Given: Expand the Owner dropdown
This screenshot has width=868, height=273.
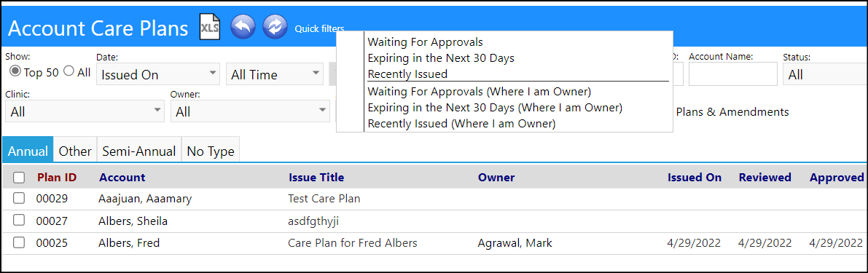Looking at the screenshot, I should [250, 111].
